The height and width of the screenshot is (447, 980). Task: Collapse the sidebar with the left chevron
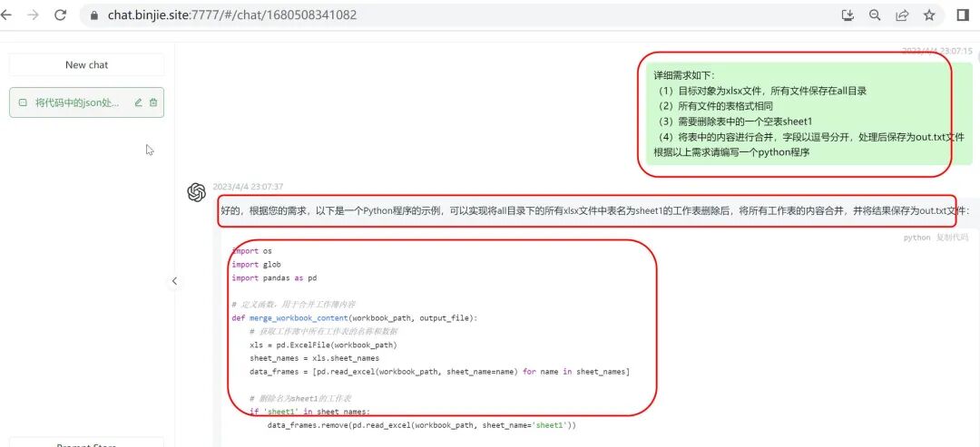click(174, 281)
